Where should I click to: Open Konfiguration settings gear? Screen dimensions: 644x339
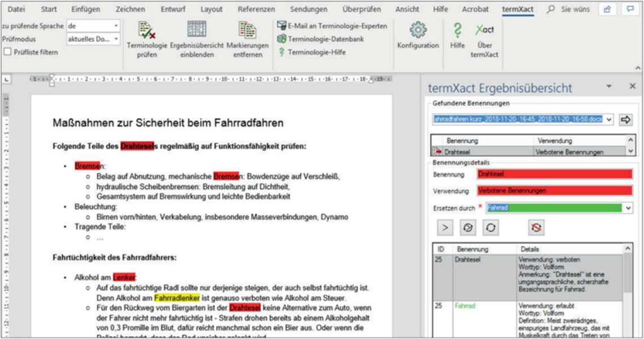(x=417, y=36)
